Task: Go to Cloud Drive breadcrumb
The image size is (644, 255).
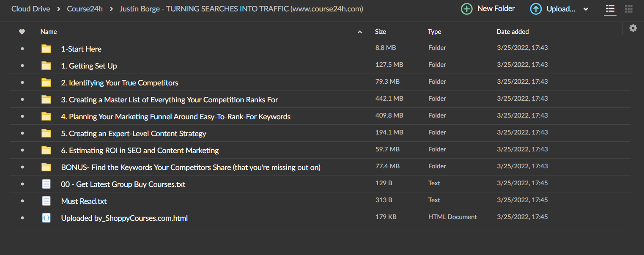Action: click(30, 9)
